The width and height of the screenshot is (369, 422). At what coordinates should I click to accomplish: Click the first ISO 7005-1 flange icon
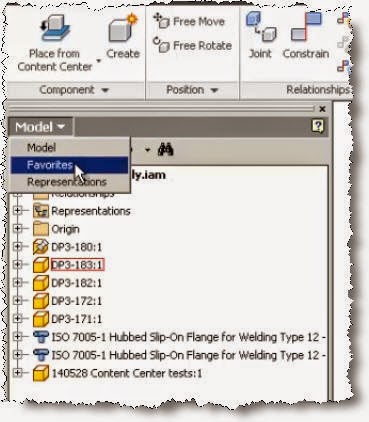point(41,337)
